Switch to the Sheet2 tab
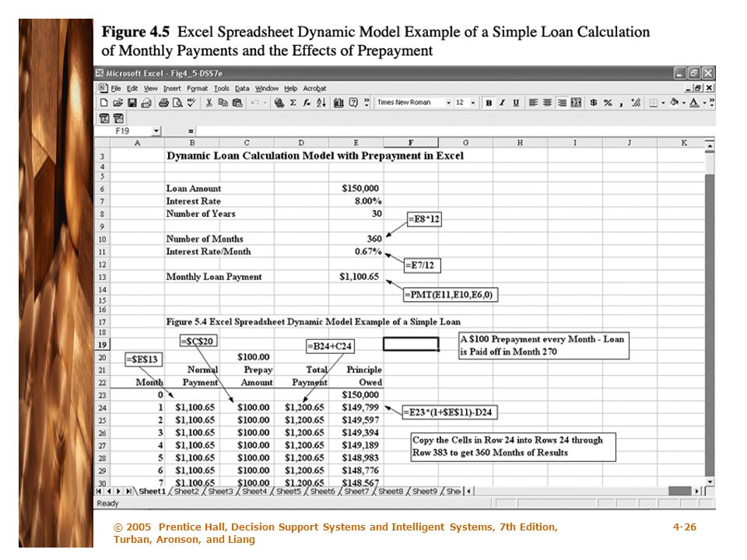The width and height of the screenshot is (747, 560). coord(186,491)
